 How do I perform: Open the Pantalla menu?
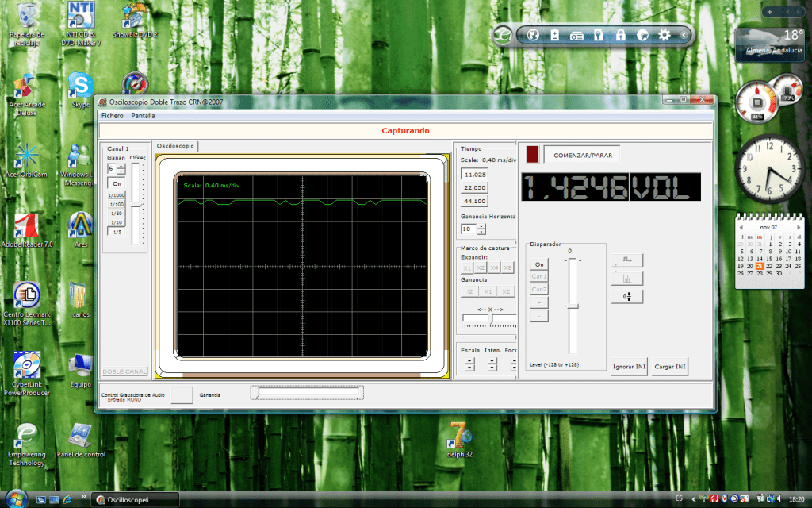point(143,116)
